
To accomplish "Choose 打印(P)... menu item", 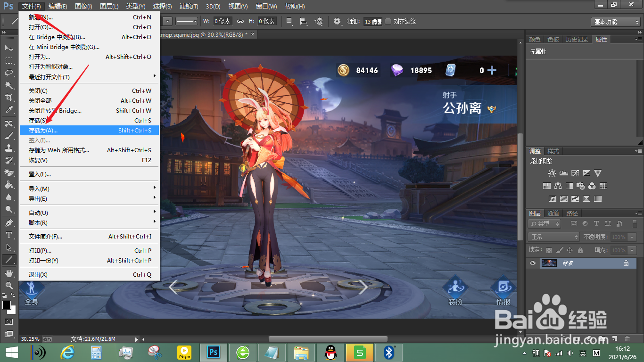I will (x=90, y=250).
